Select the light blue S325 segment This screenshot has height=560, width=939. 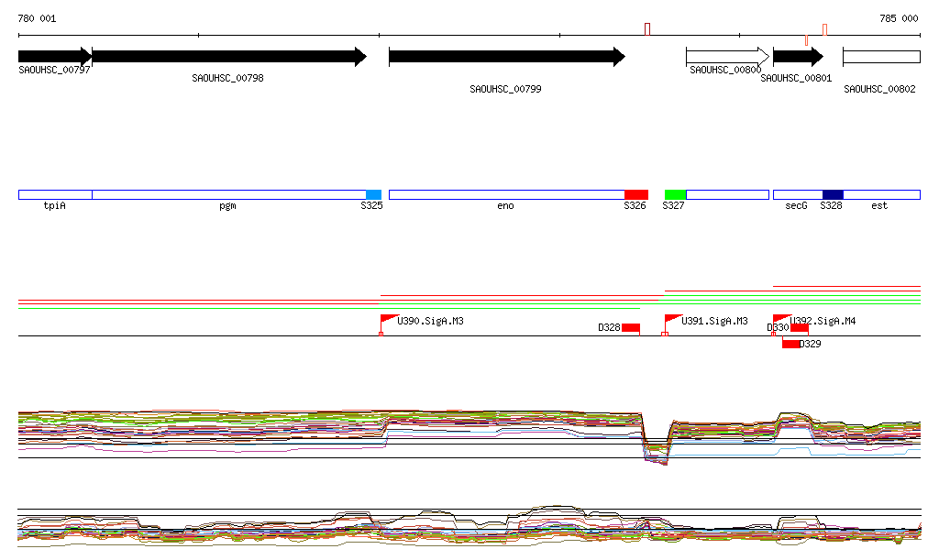(x=373, y=194)
